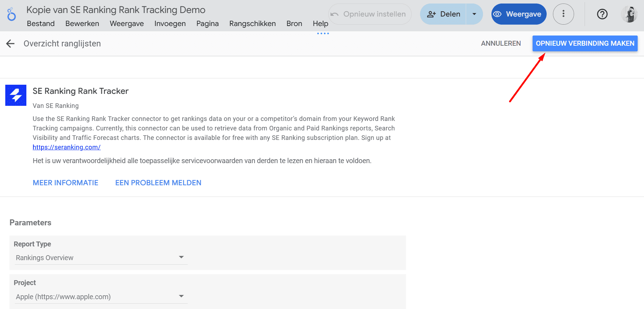The height and width of the screenshot is (309, 644).
Task: Open the Bewerken menu
Action: coord(82,24)
